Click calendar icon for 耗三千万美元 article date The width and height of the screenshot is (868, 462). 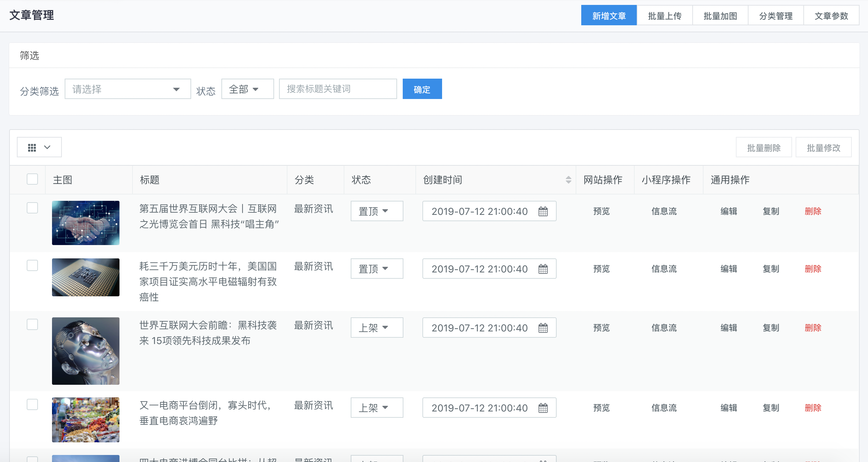(543, 269)
